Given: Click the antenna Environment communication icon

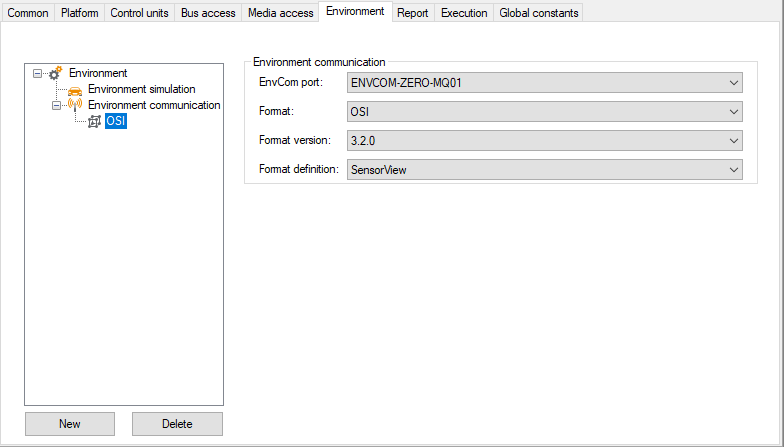Looking at the screenshot, I should (x=75, y=105).
